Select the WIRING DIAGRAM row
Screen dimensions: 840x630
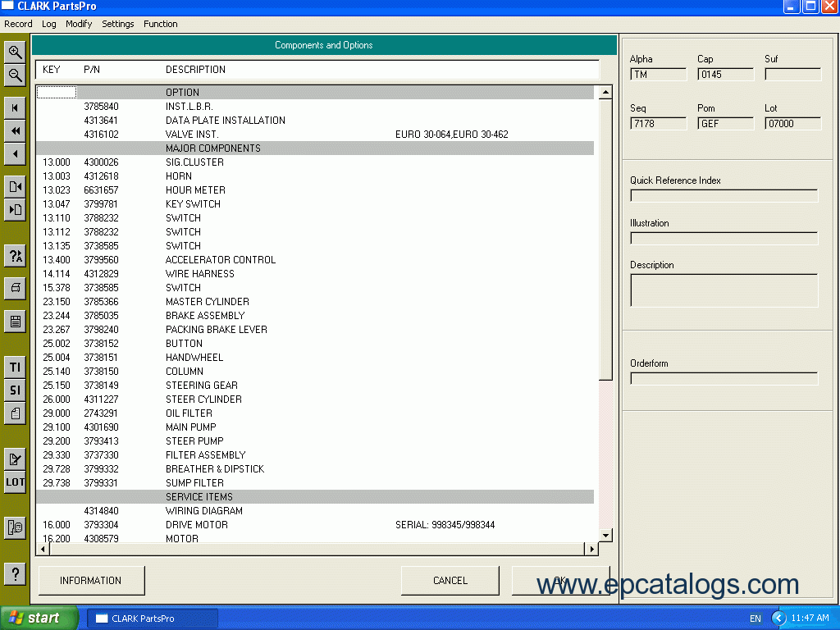click(315, 510)
